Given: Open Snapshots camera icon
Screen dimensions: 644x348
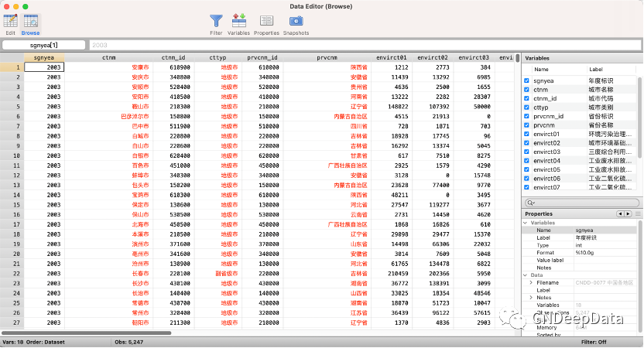Looking at the screenshot, I should coord(296,21).
